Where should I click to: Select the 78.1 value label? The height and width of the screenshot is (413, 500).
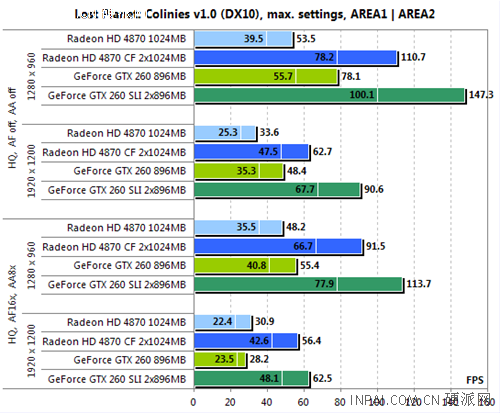point(351,76)
